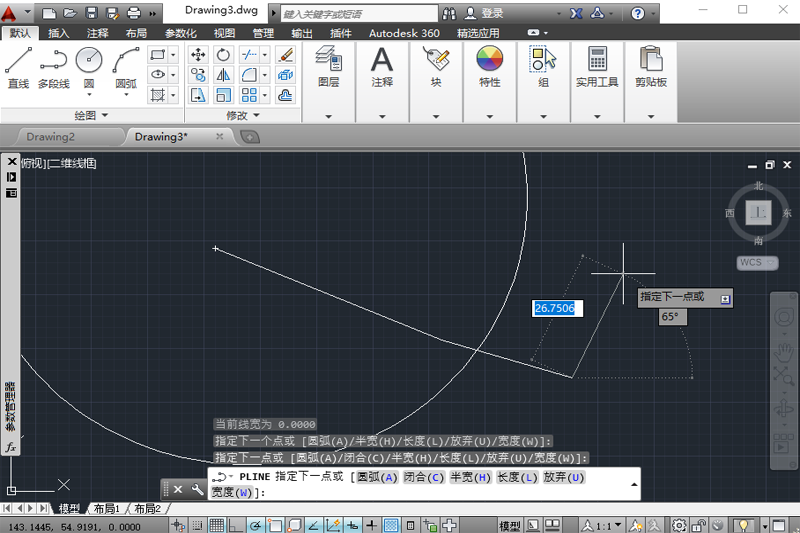Toggle Ortho mode in status bar
Screen dimensions: 800x533
[236, 525]
